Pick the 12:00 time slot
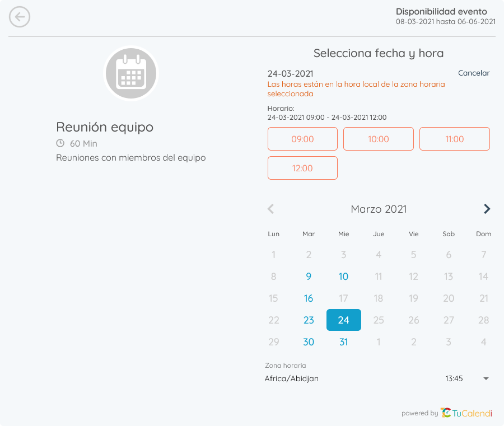 [x=302, y=168]
